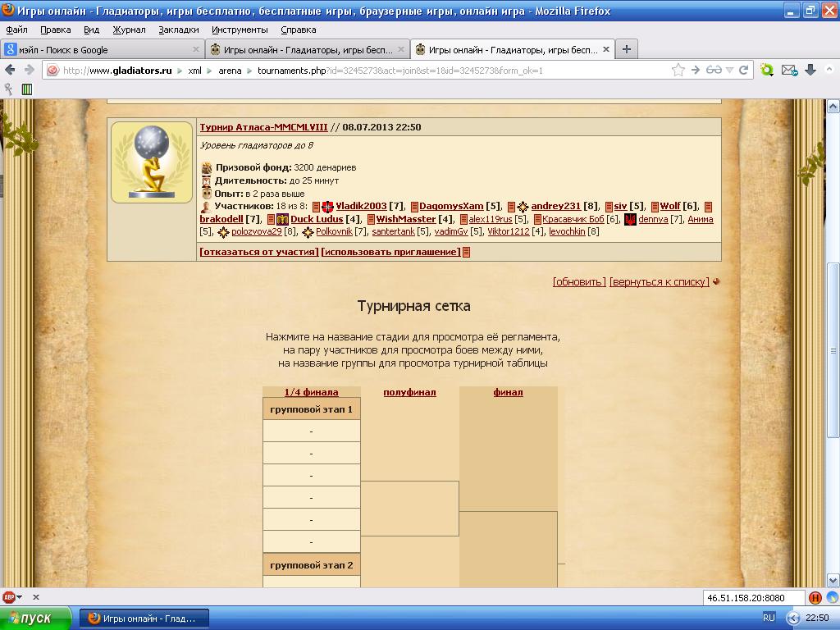840x630 pixels.
Task: Open the downloads arrow icon in toolbar
Action: pos(810,71)
